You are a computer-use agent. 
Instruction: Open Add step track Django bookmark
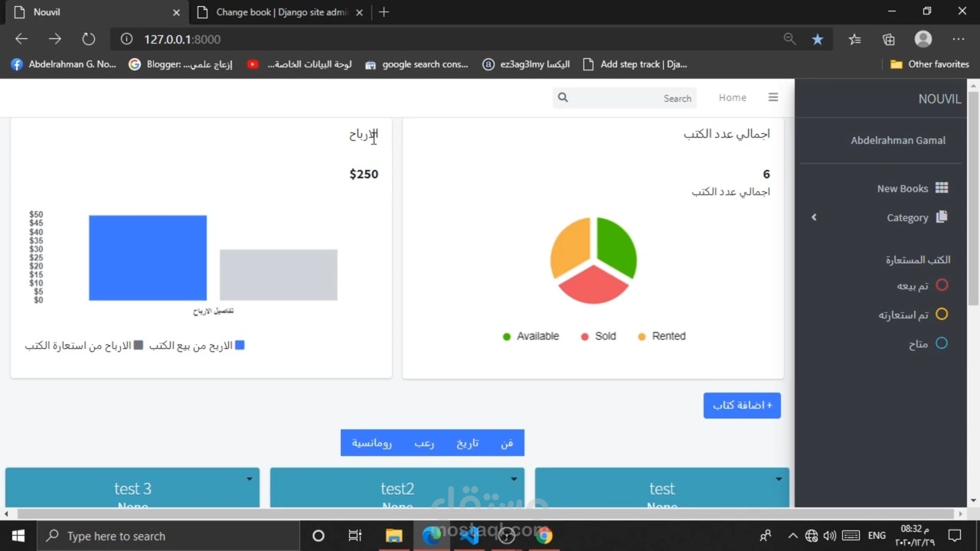click(635, 64)
